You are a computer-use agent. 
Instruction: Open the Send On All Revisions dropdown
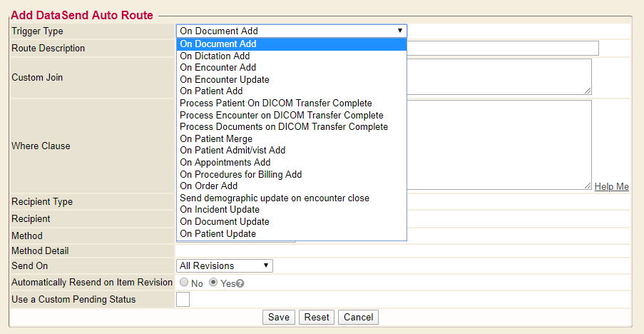225,265
